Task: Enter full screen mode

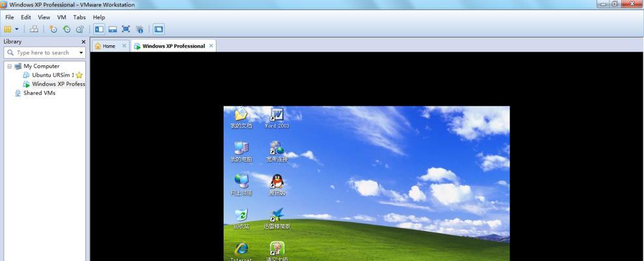Action: [x=126, y=29]
